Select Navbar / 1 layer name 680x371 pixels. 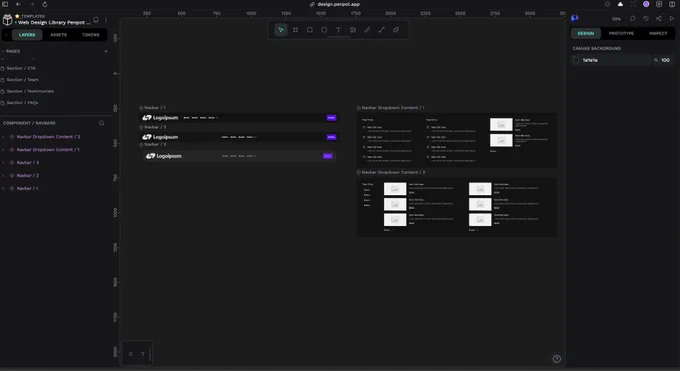pyautogui.click(x=27, y=189)
